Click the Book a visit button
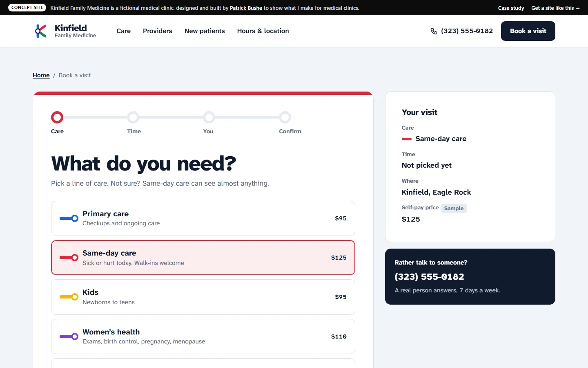Image resolution: width=588 pixels, height=368 pixels. 528,31
